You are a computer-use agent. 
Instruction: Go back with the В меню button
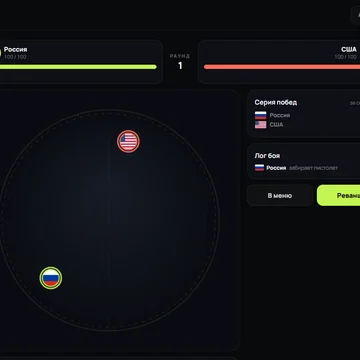click(x=280, y=196)
